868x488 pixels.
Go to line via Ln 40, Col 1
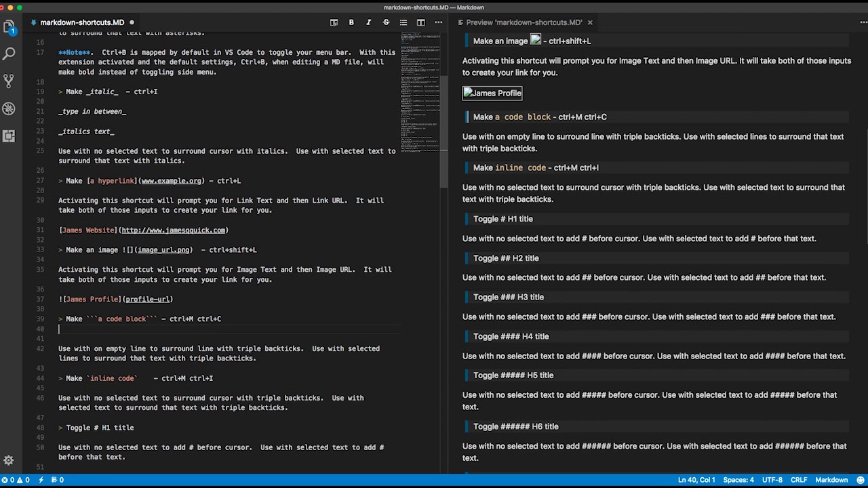(696, 480)
